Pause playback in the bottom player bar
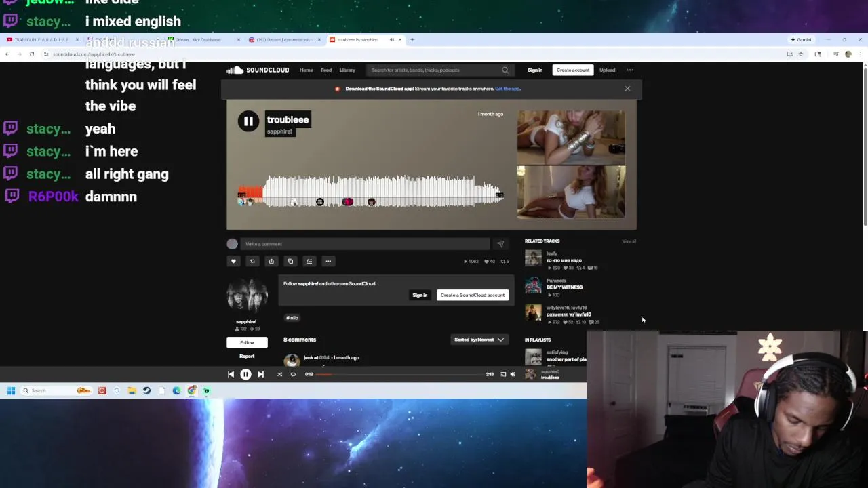 point(245,374)
